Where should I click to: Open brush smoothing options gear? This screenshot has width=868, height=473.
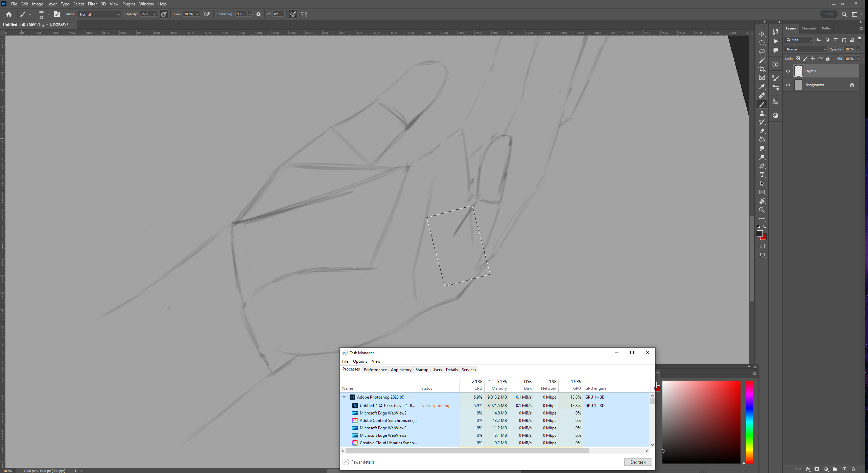(259, 14)
